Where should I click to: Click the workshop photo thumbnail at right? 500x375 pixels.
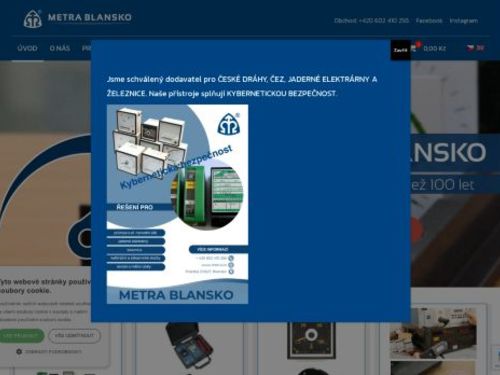pyautogui.click(x=433, y=333)
